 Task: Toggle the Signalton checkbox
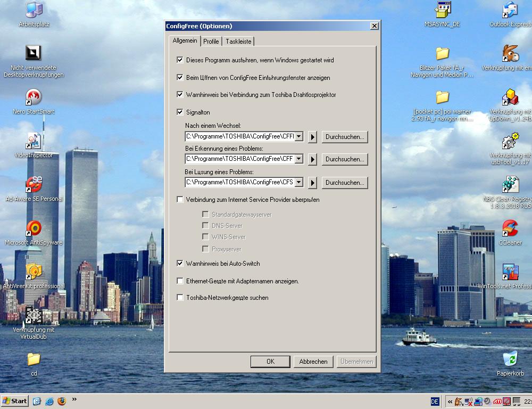click(x=180, y=112)
